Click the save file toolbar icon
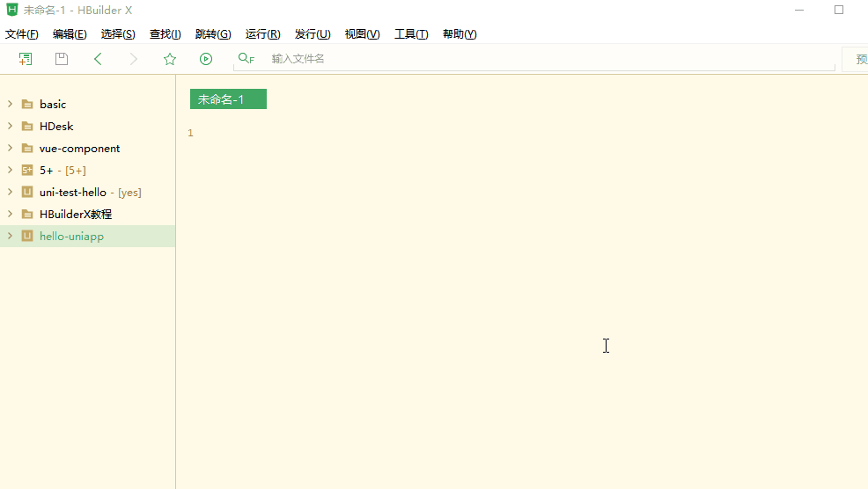 (x=62, y=59)
